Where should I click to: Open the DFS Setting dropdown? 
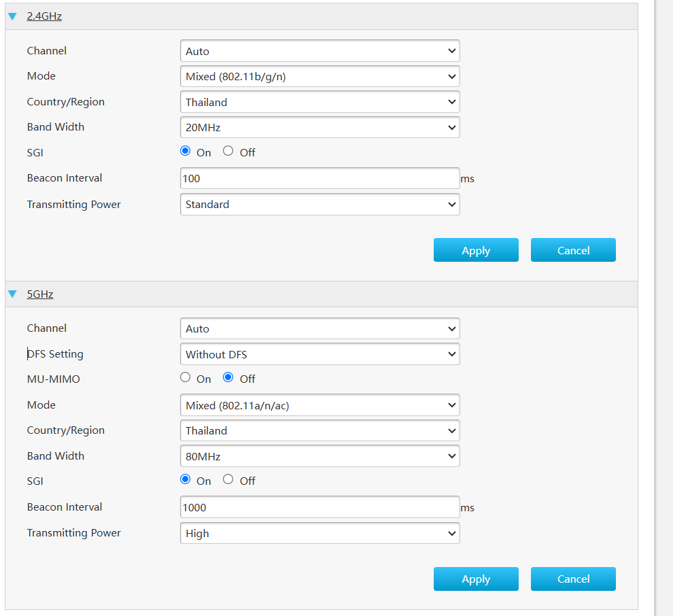[x=320, y=354]
